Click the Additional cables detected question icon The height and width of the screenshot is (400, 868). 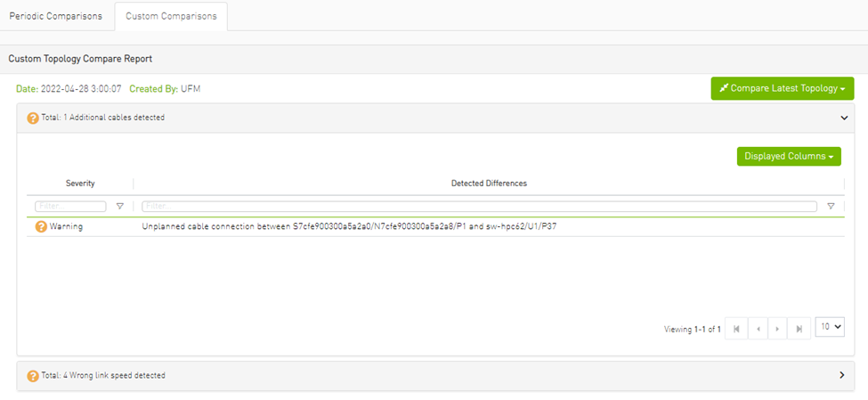point(33,118)
